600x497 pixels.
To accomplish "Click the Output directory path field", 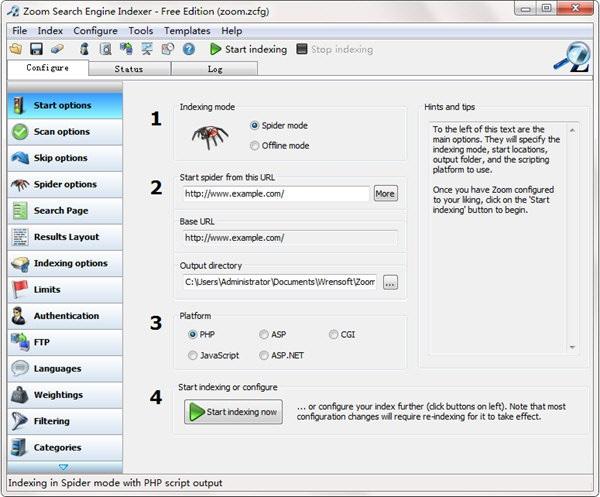I will (x=280, y=282).
